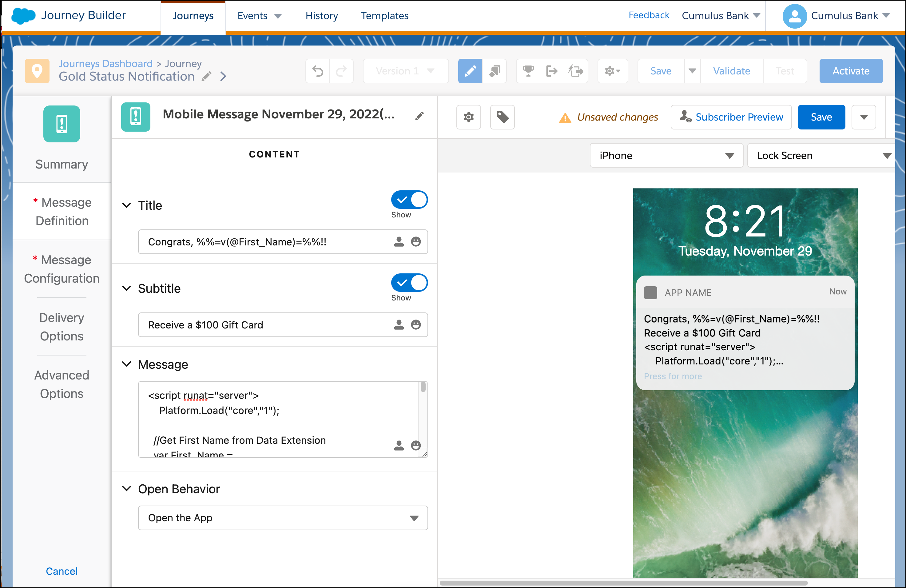
Task: Insert personalization in the Subtitle field
Action: click(399, 325)
